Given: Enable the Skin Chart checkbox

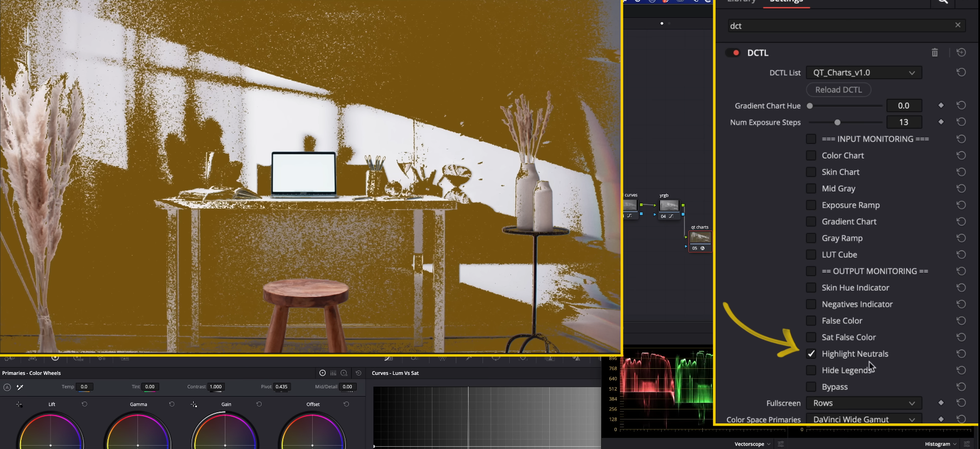Looking at the screenshot, I should point(811,172).
